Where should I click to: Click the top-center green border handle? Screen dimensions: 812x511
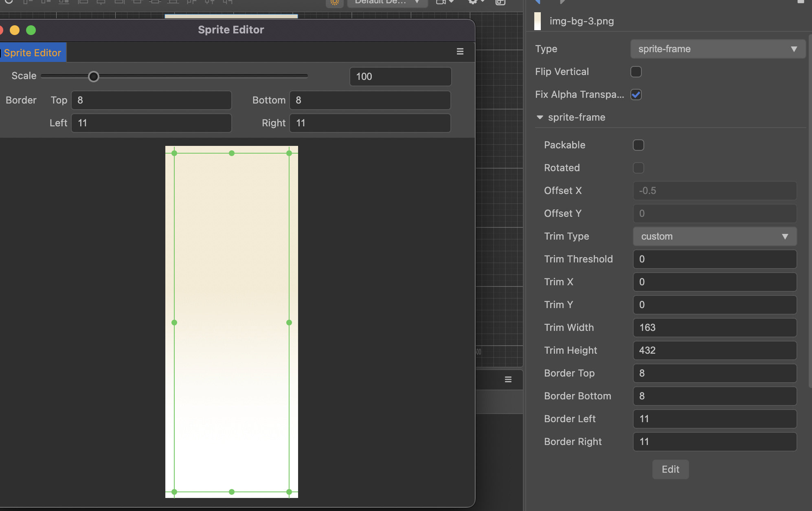(232, 153)
